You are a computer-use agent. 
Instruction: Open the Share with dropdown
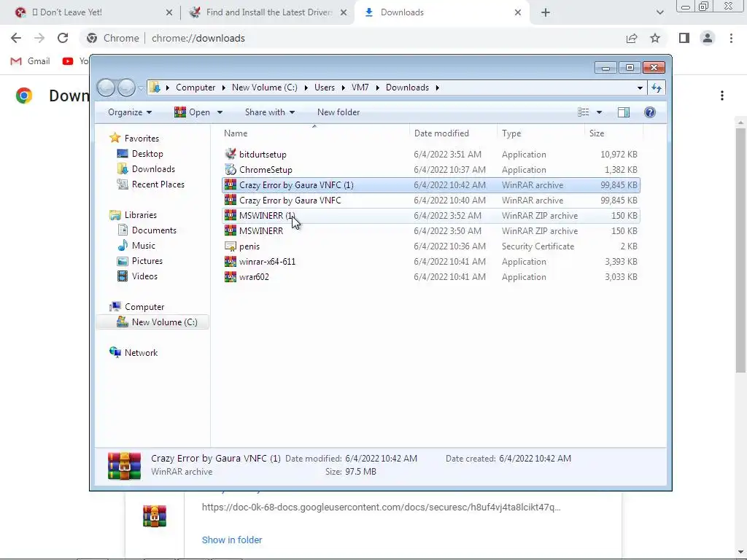(x=270, y=112)
